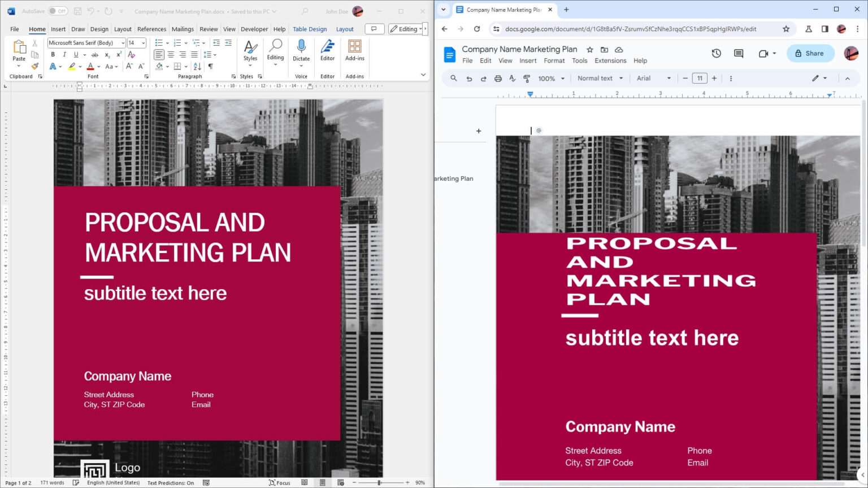
Task: Click the word count in Word status bar
Action: (x=52, y=483)
